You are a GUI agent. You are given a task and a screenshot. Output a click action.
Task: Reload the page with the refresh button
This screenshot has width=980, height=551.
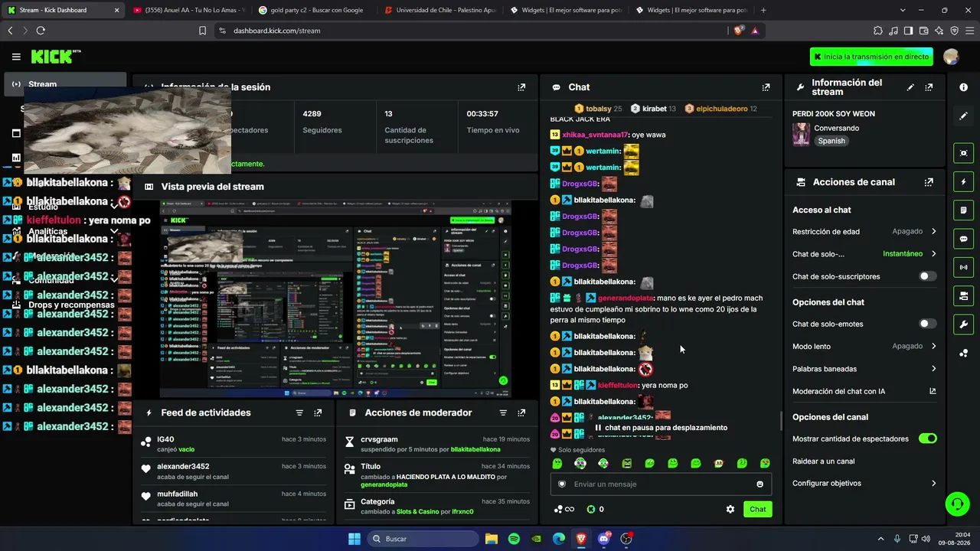point(41,31)
